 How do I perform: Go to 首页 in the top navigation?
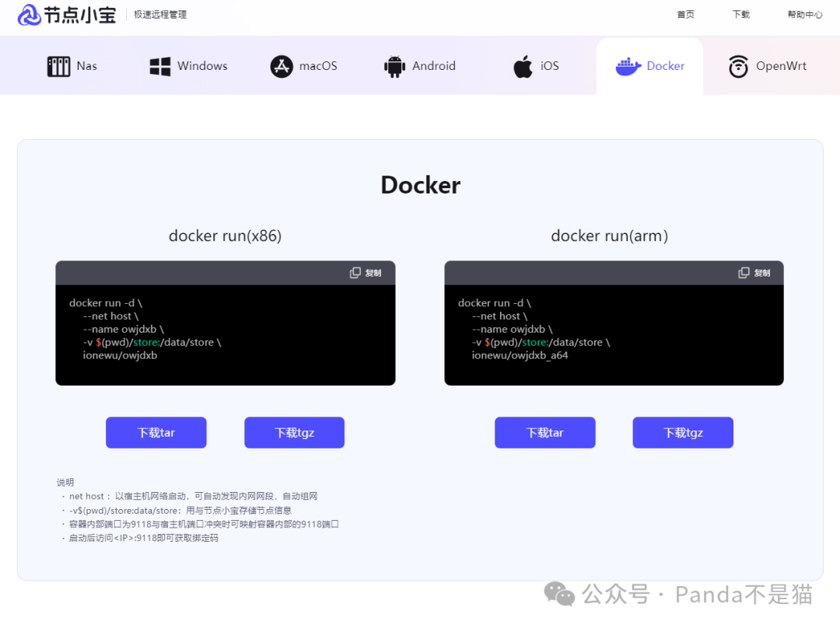(685, 15)
